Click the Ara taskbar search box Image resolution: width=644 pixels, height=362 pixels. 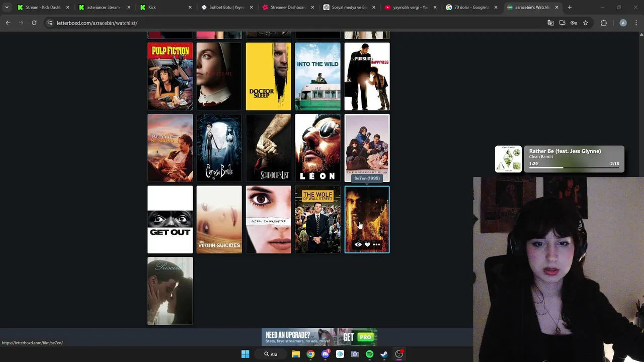[x=272, y=354]
